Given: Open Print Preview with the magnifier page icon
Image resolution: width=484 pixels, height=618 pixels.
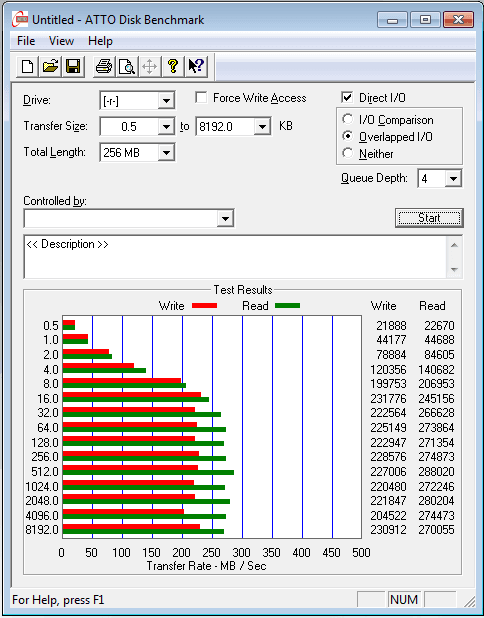Looking at the screenshot, I should pyautogui.click(x=127, y=66).
